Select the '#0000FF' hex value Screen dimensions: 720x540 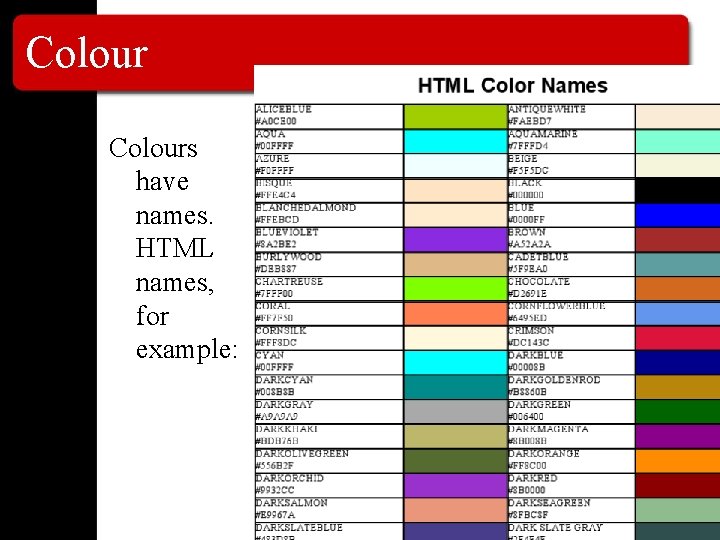pos(526,220)
